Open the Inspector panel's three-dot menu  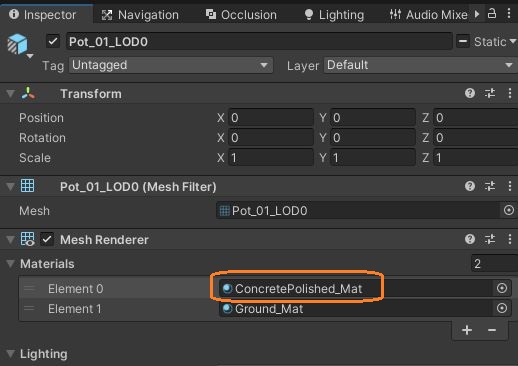[x=509, y=14]
